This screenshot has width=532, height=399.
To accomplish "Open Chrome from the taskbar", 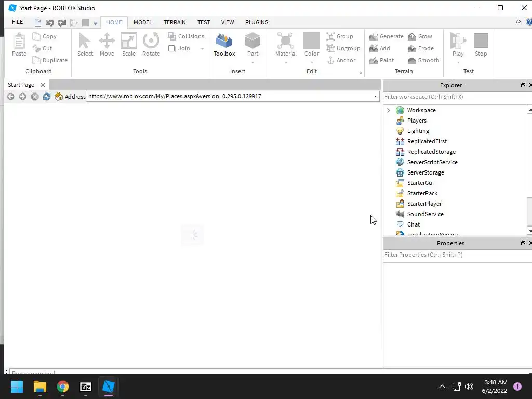I will 63,387.
